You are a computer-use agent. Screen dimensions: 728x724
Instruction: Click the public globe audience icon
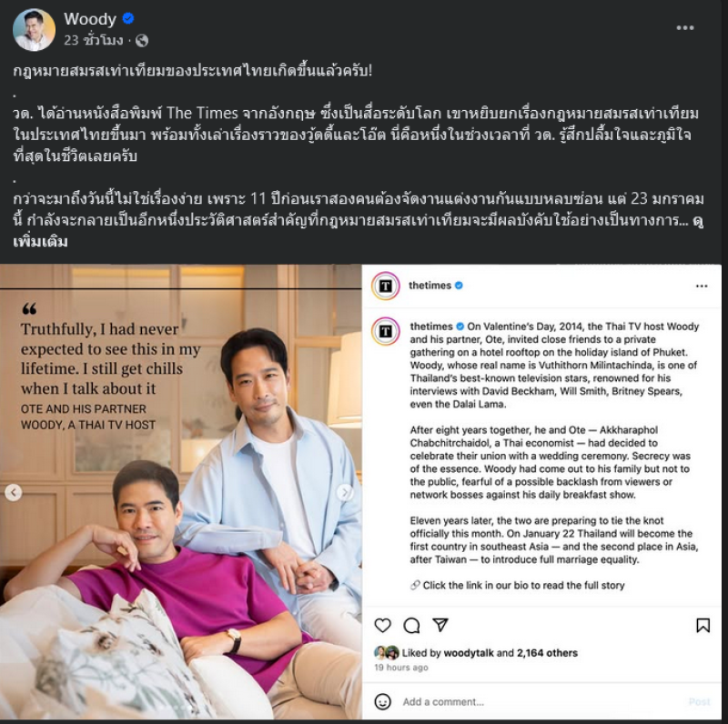click(x=142, y=41)
